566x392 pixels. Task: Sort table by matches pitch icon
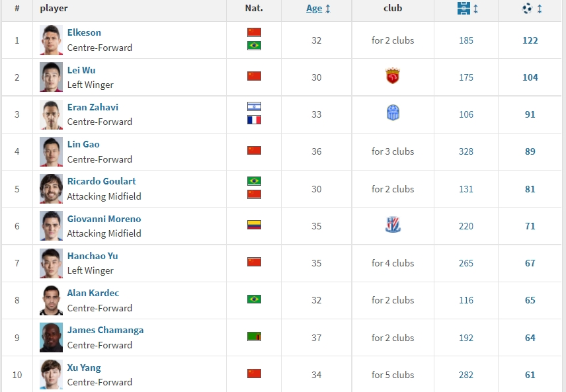click(464, 9)
